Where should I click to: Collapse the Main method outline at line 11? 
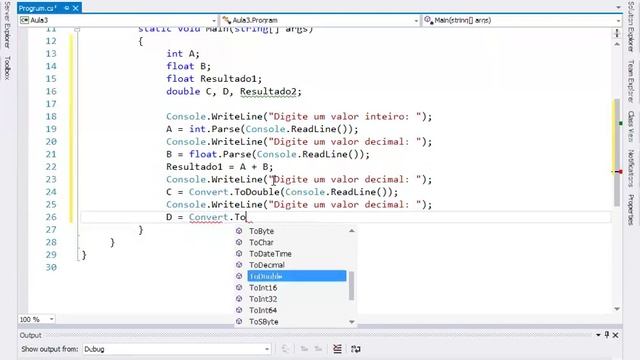77,29
